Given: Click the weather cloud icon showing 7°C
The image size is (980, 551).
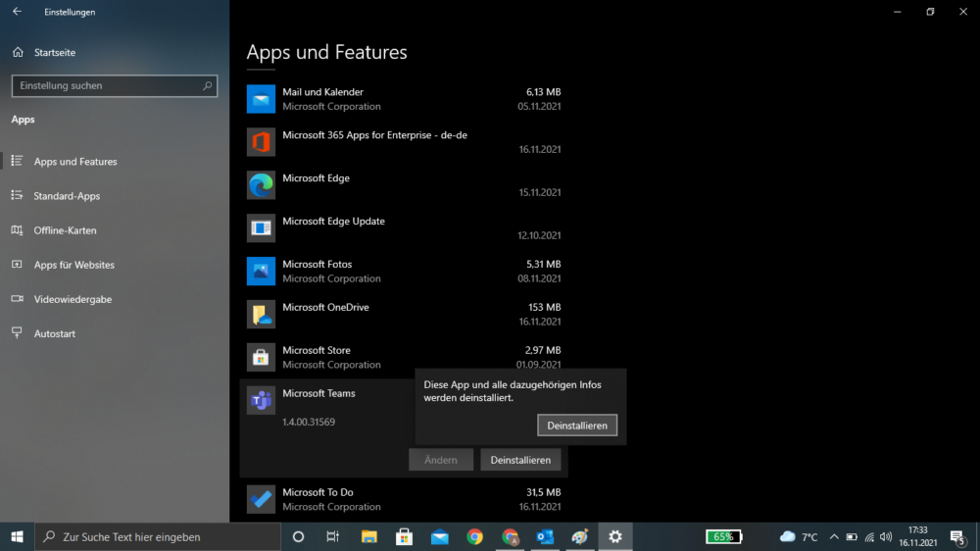Looking at the screenshot, I should click(x=788, y=536).
